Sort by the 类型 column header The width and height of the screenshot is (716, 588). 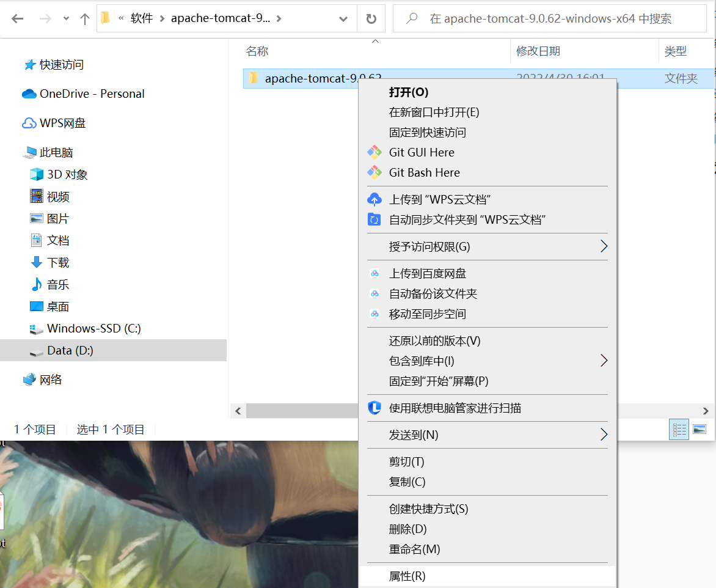[675, 51]
